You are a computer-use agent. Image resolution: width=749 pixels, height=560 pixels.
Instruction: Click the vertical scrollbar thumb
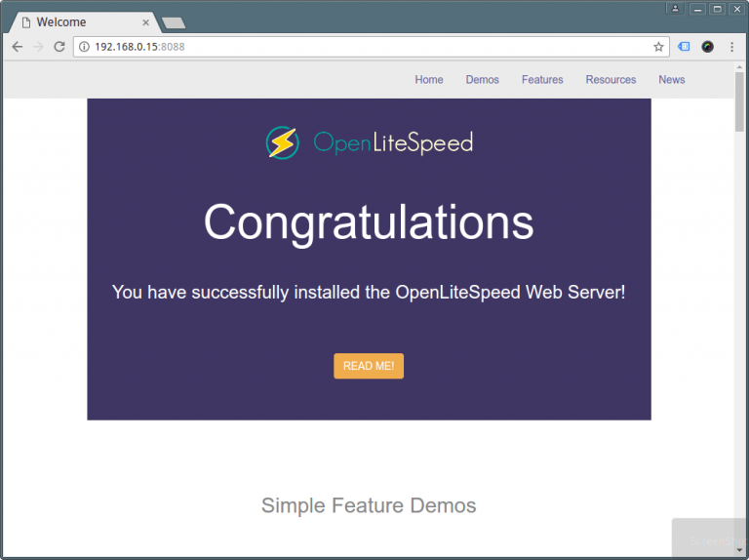(739, 101)
